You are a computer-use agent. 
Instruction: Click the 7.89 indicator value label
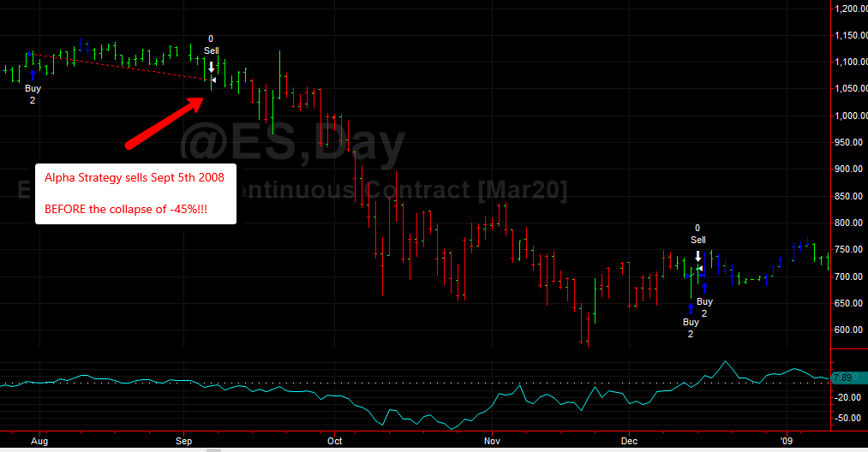pyautogui.click(x=843, y=378)
